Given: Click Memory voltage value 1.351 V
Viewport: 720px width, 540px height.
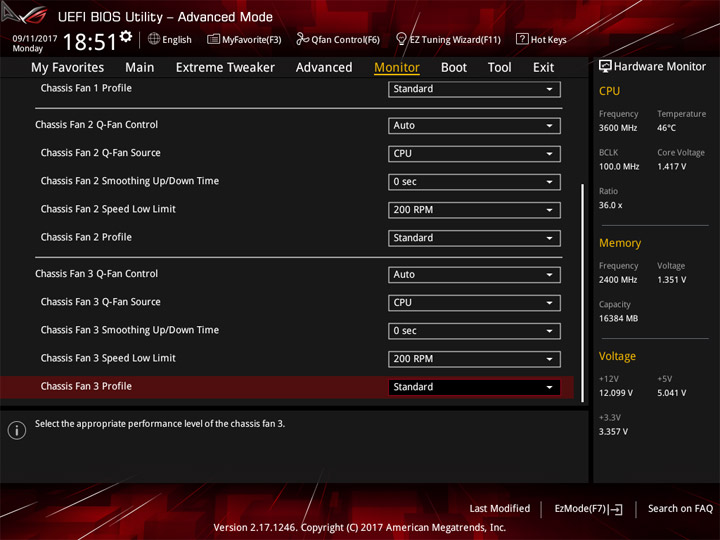Looking at the screenshot, I should pyautogui.click(x=671, y=280).
